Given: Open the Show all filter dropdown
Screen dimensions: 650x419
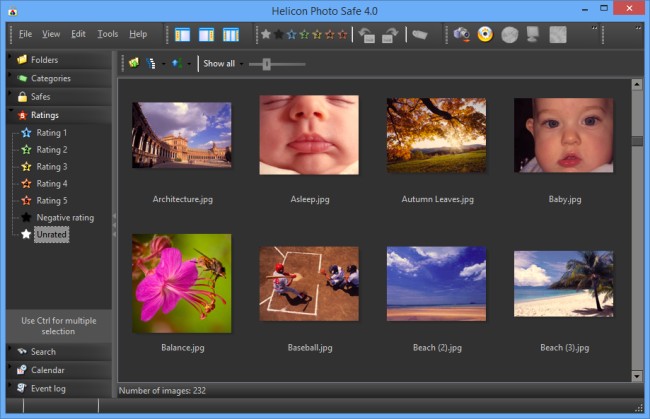Looking at the screenshot, I should click(x=223, y=64).
